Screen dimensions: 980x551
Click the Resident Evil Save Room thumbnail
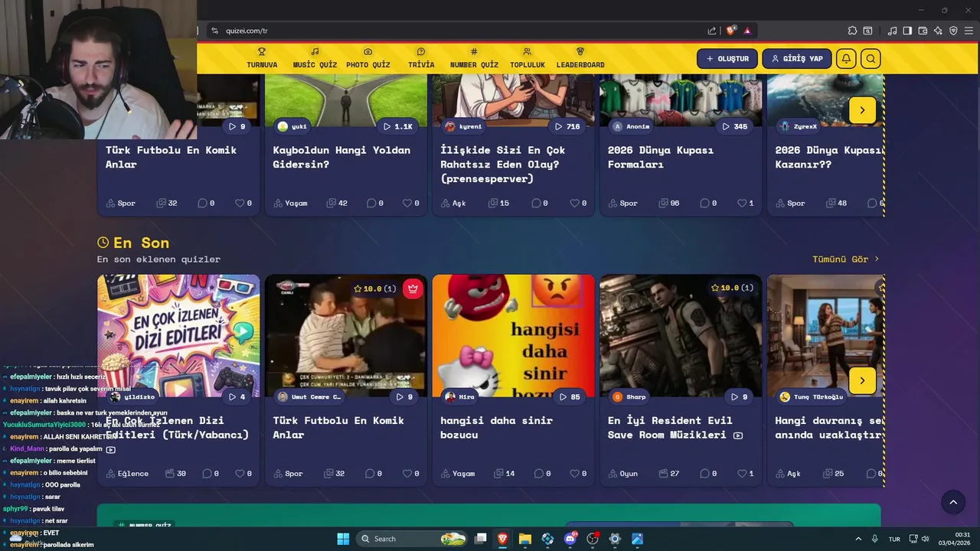click(x=681, y=335)
